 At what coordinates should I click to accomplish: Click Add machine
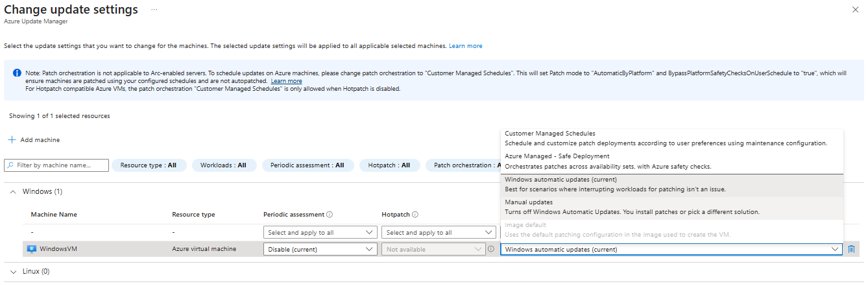point(34,139)
